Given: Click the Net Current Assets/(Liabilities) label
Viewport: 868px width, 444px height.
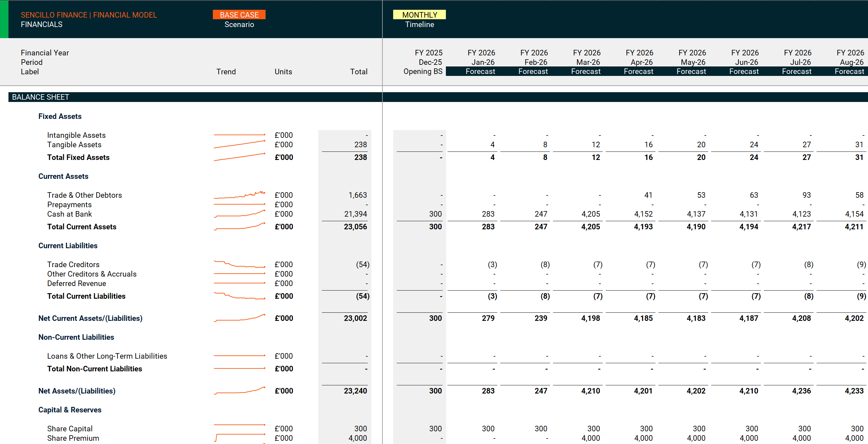Looking at the screenshot, I should 90,319.
